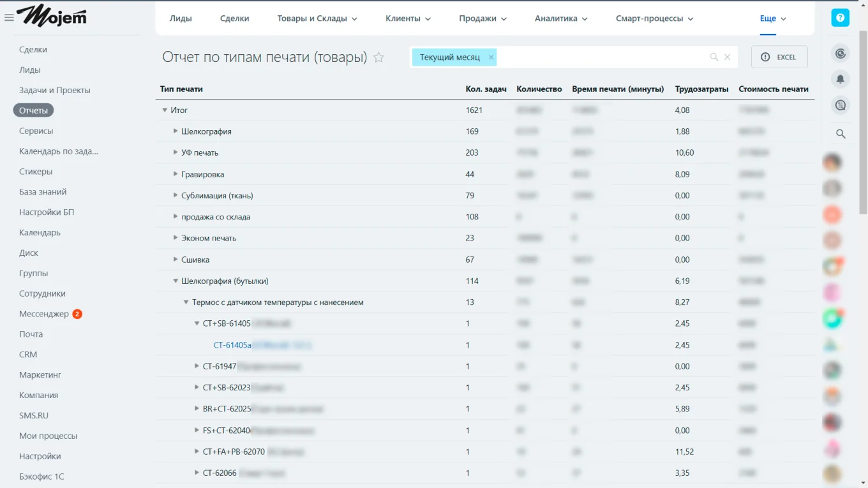868x488 pixels.
Task: Open the CT-61405a link
Action: (232, 345)
